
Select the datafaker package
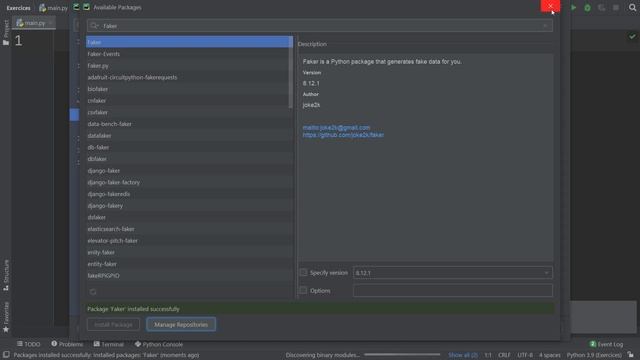pos(189,136)
